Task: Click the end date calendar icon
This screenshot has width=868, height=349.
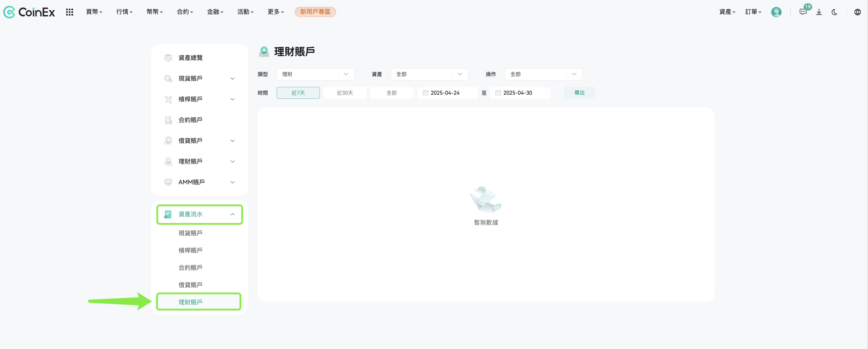Action: (x=498, y=93)
